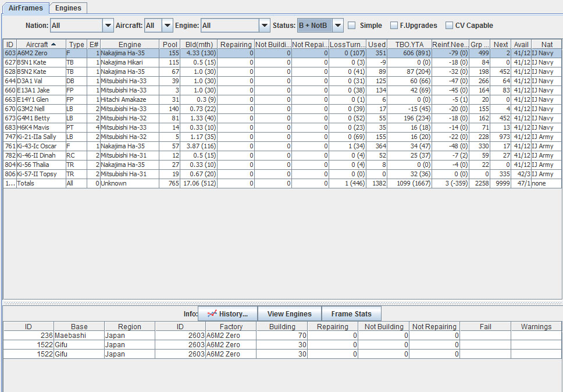This screenshot has height=392, width=563.
Task: Click the Base column header
Action: pos(79,327)
